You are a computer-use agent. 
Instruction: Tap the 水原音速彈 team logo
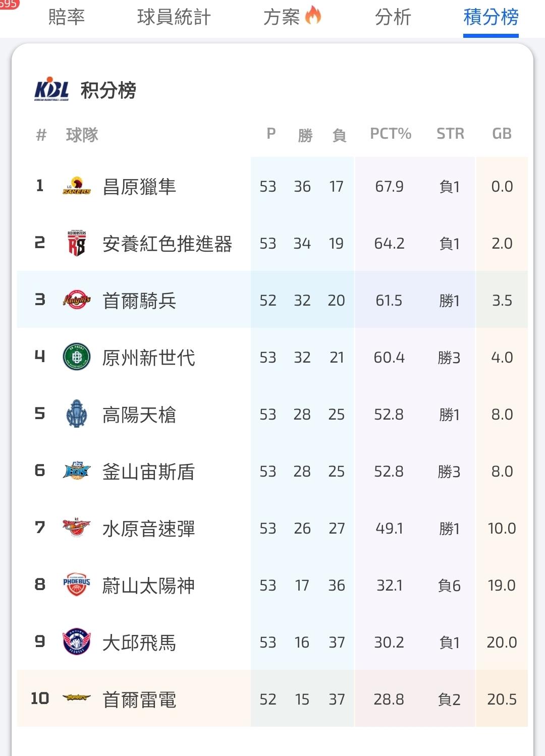(x=77, y=529)
